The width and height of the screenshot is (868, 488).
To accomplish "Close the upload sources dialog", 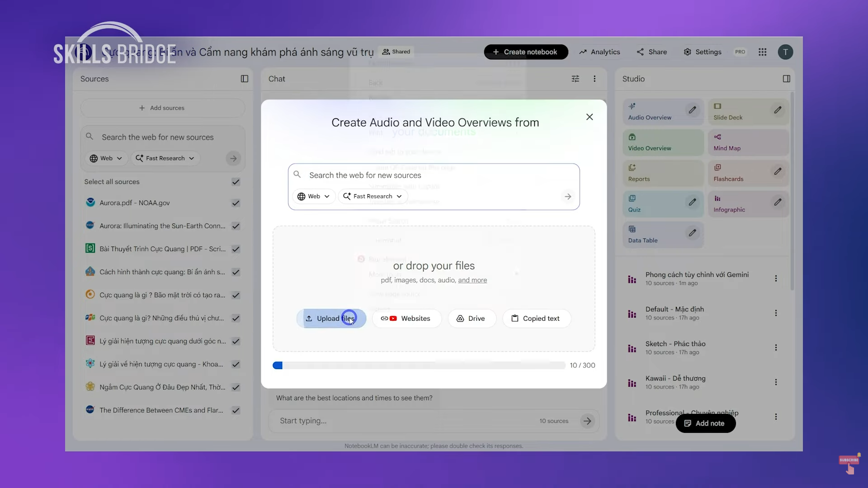I will tap(590, 117).
